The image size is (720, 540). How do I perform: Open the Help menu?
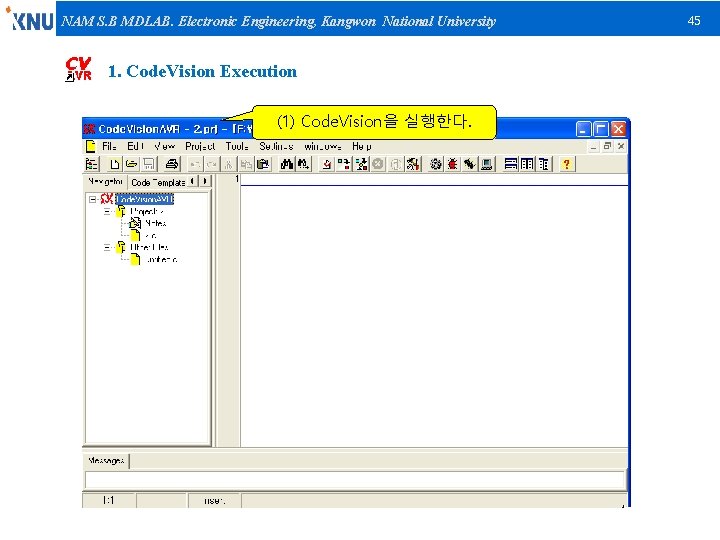pos(362,146)
